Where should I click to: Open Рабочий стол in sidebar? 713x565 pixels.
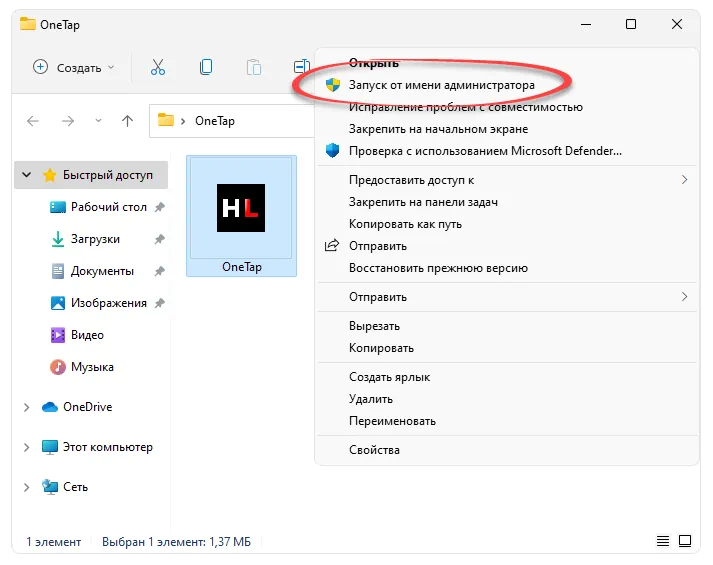109,207
